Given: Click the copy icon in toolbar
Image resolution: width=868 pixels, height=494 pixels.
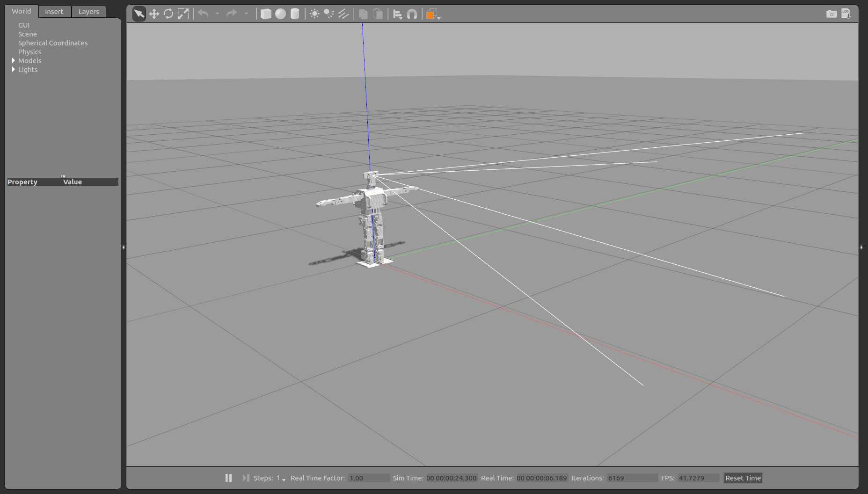Looking at the screenshot, I should (x=363, y=14).
